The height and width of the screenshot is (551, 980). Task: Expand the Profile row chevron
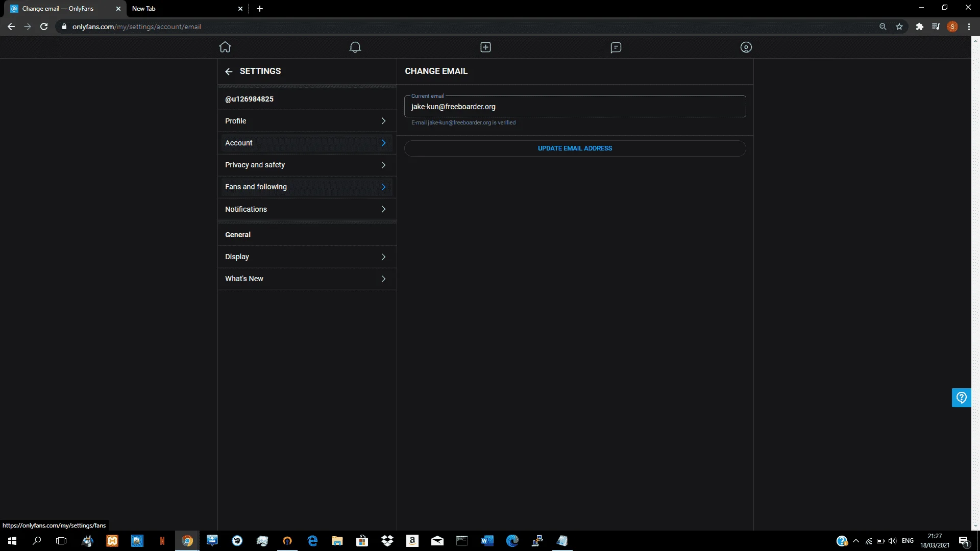(x=383, y=121)
